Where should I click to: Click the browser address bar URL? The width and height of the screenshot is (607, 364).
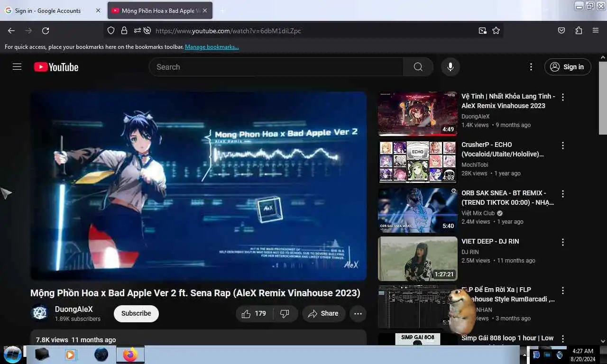coord(228,31)
